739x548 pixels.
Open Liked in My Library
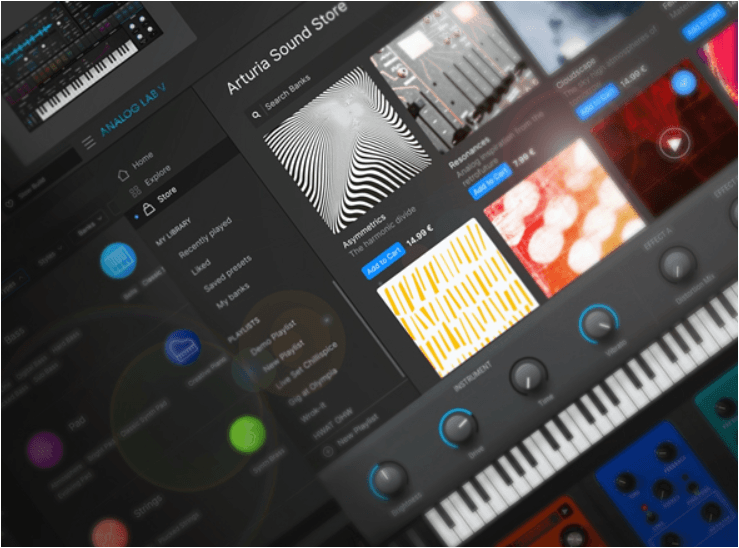click(201, 268)
